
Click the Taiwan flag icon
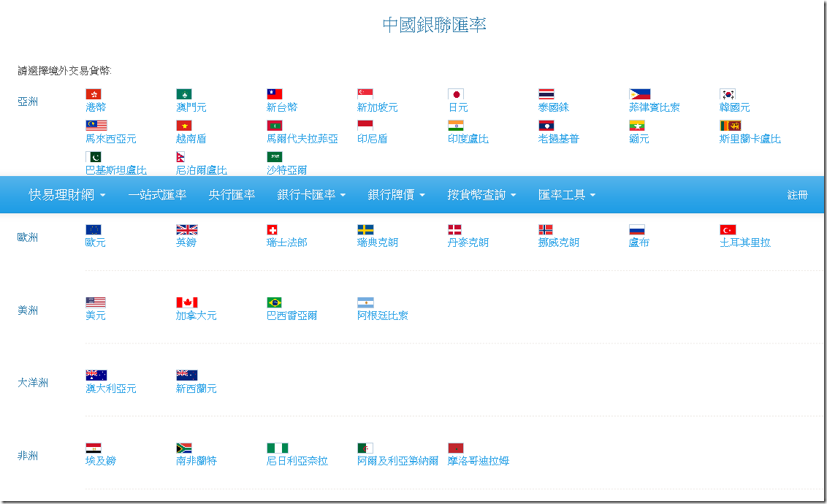coord(275,94)
